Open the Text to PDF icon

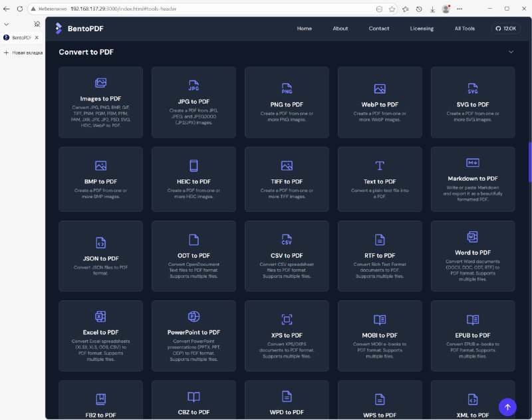pyautogui.click(x=380, y=165)
